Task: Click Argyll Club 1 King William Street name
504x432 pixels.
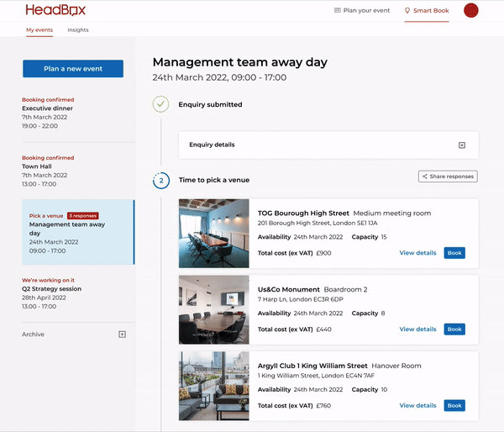Action: pyautogui.click(x=312, y=366)
